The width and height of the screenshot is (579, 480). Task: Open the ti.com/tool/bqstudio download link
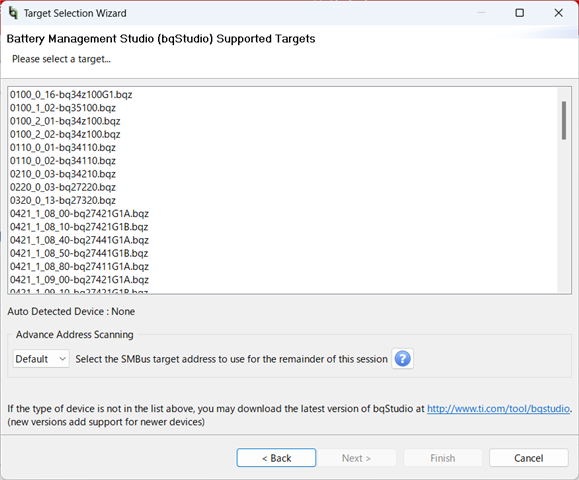pyautogui.click(x=498, y=409)
